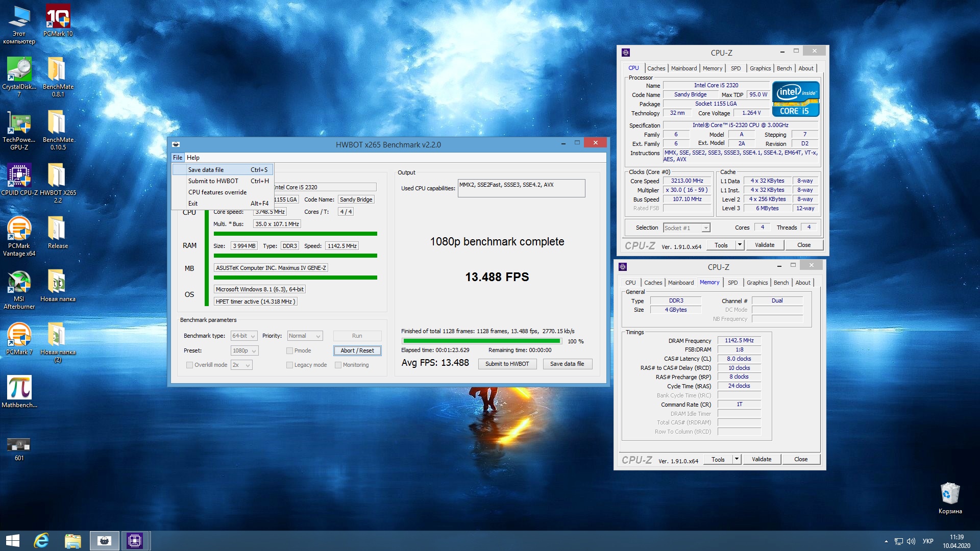Open the Preset 1080p dropdown

244,350
